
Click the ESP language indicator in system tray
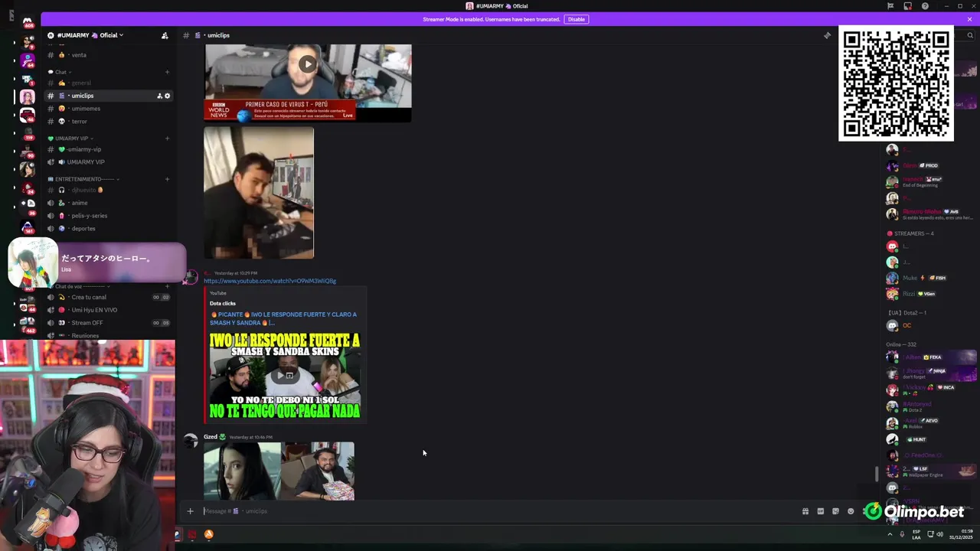coord(917,534)
